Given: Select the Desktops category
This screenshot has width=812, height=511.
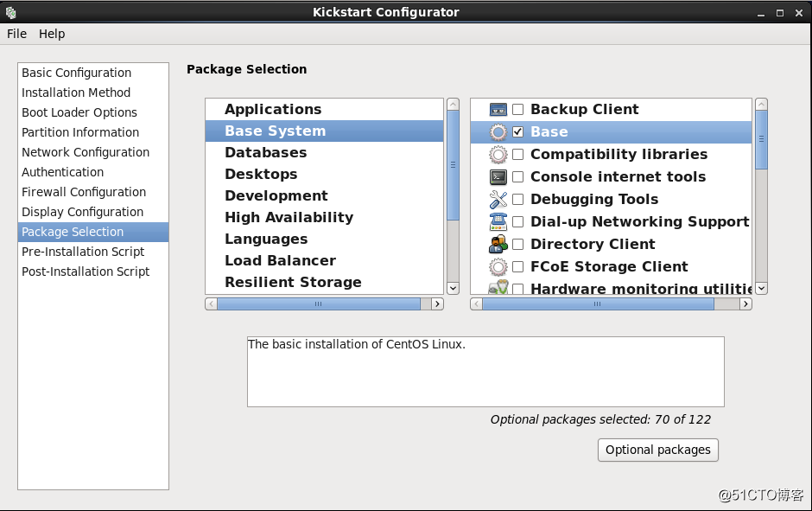Looking at the screenshot, I should coord(324,174).
